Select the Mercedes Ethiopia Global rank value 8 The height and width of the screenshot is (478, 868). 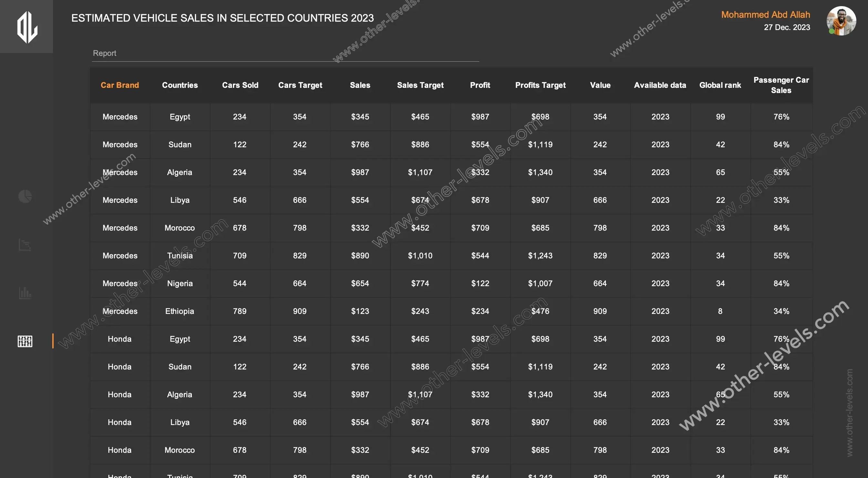[x=720, y=311]
